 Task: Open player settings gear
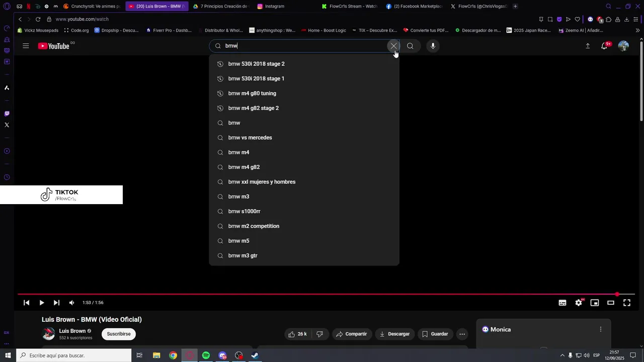tap(579, 303)
